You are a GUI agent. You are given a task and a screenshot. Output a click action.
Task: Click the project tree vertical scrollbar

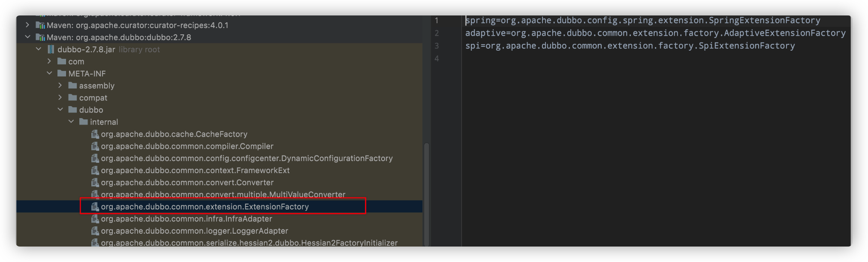[426, 193]
